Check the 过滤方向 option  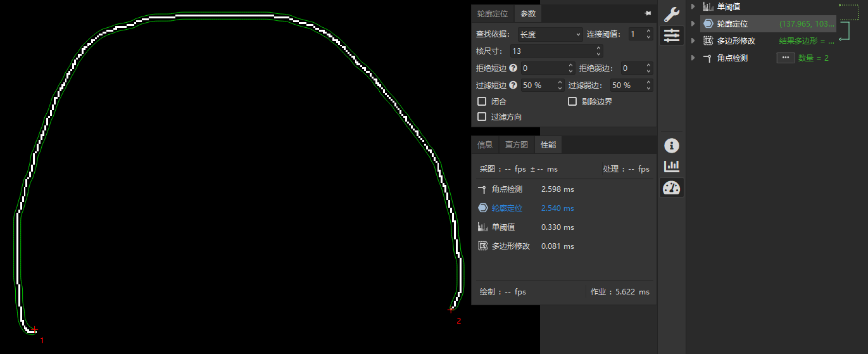tap(482, 117)
